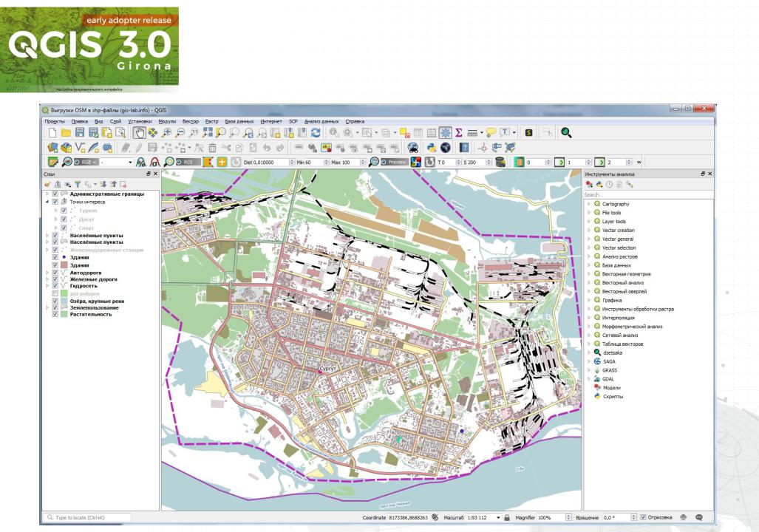Click the Type to locate search field
The height and width of the screenshot is (532, 759).
tap(88, 517)
